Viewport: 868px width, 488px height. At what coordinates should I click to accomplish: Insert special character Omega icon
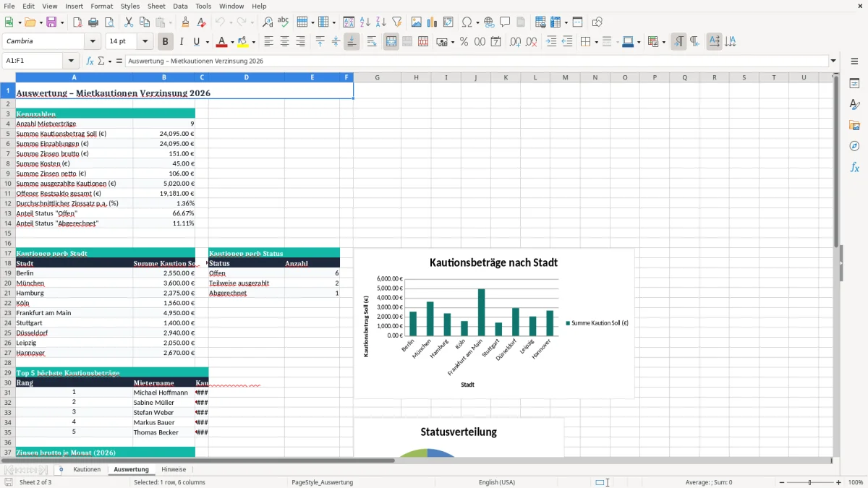pyautogui.click(x=467, y=22)
